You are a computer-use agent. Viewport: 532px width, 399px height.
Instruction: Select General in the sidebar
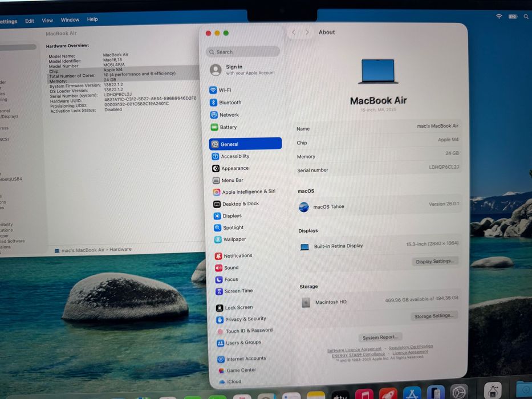tap(245, 144)
